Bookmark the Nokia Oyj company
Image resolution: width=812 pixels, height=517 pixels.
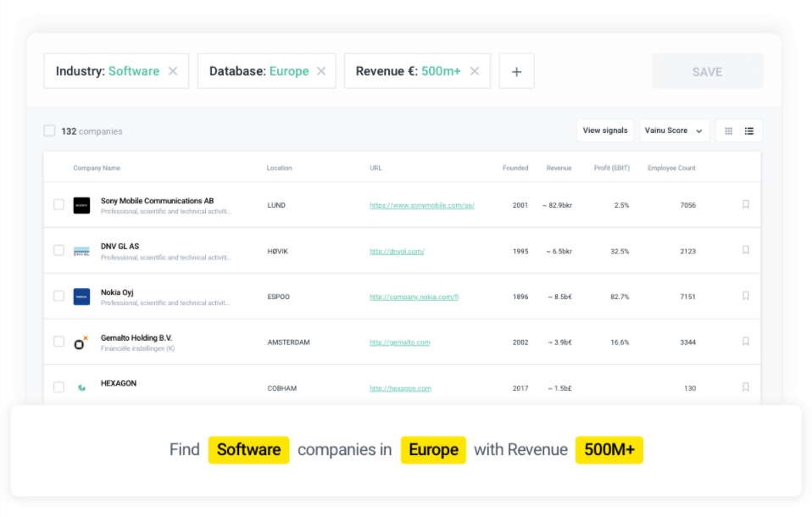[746, 296]
